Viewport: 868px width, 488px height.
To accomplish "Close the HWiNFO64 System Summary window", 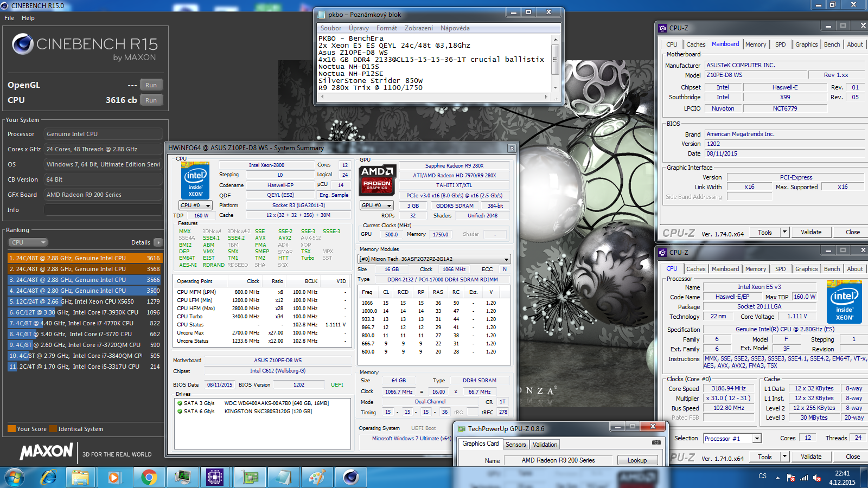I will pyautogui.click(x=511, y=148).
